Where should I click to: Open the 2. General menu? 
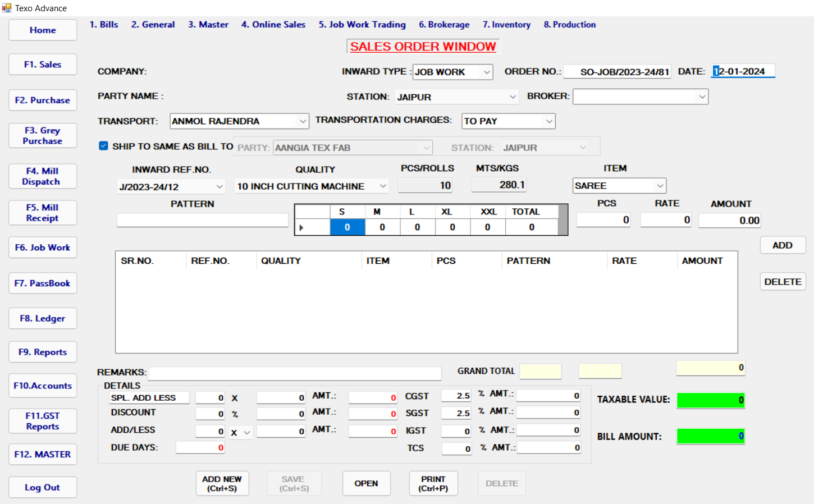(x=153, y=25)
